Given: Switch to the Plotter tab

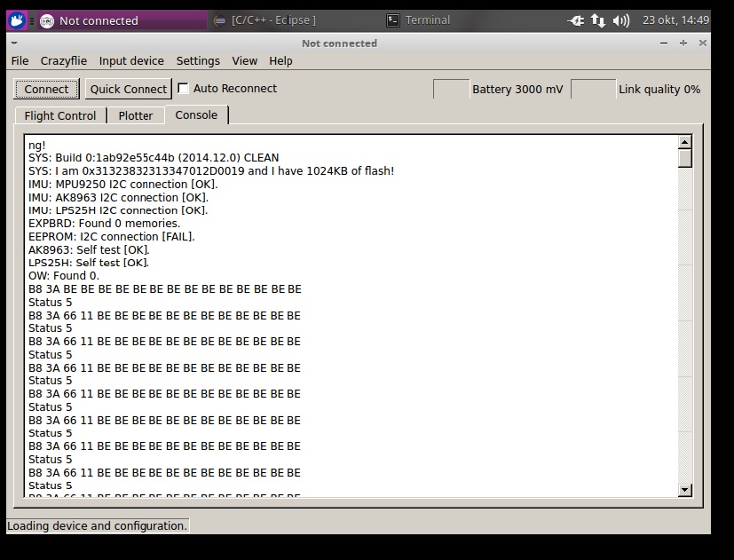Looking at the screenshot, I should coord(136,115).
